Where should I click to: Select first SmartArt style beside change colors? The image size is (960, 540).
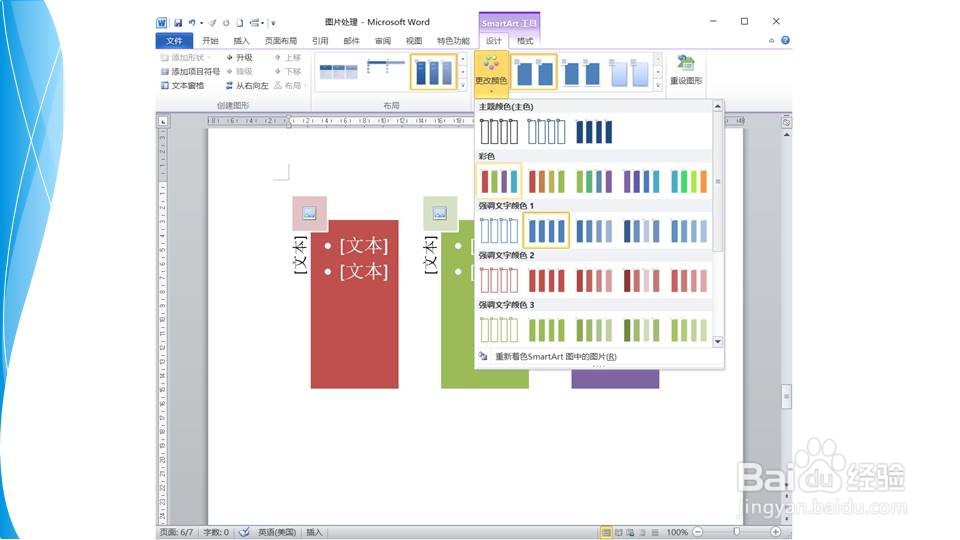click(x=534, y=72)
